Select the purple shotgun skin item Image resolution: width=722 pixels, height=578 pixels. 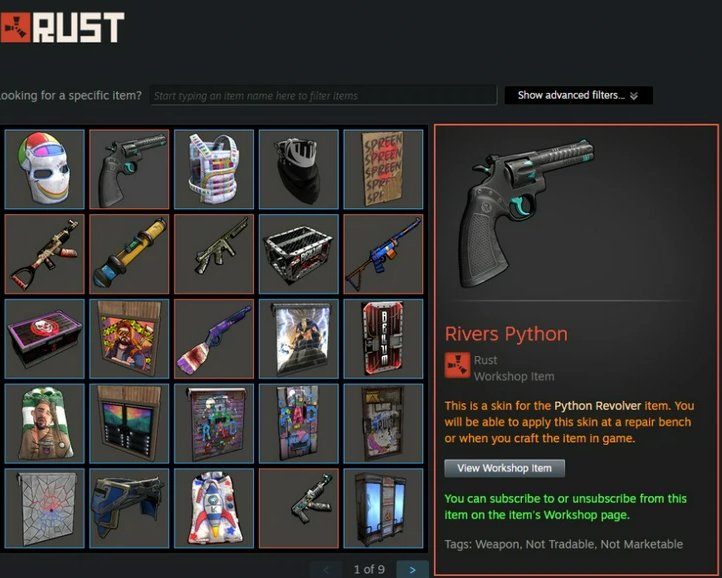214,339
